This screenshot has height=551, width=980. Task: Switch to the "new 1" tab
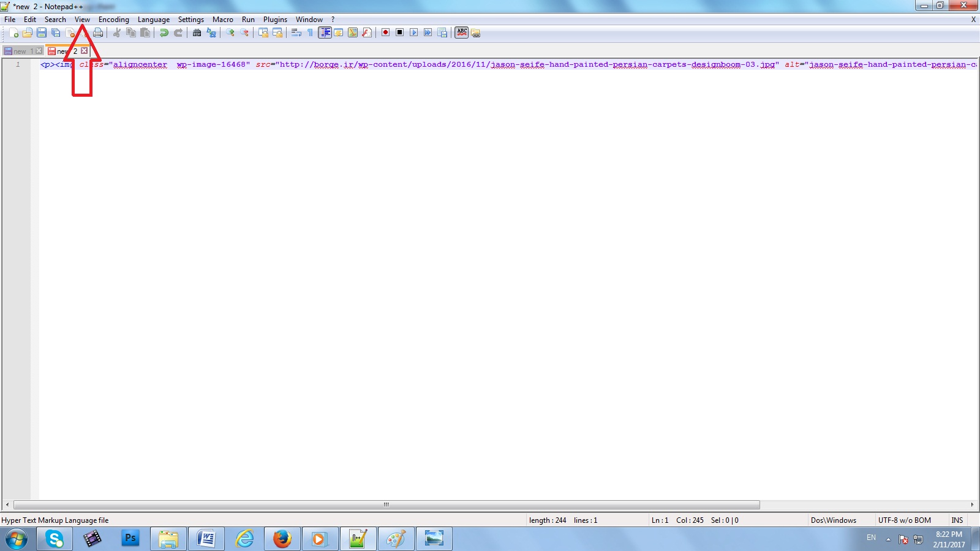point(20,51)
